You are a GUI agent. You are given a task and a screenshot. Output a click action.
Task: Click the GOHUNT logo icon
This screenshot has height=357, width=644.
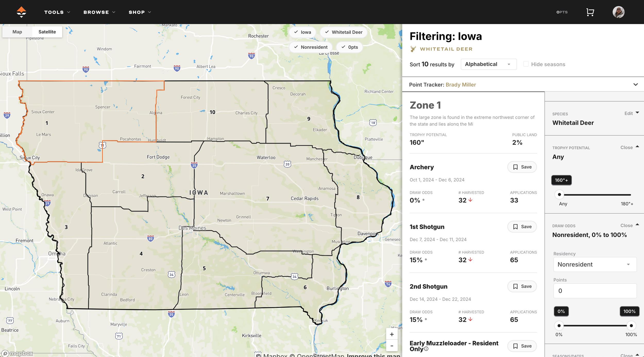pos(21,12)
